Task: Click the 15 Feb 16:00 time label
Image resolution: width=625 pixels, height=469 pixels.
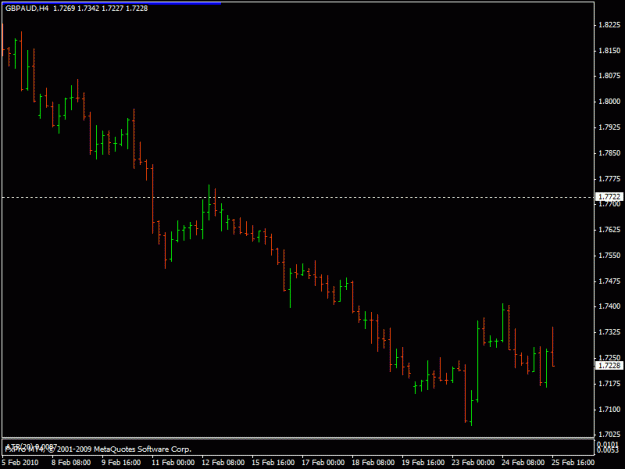Action: 273,462
